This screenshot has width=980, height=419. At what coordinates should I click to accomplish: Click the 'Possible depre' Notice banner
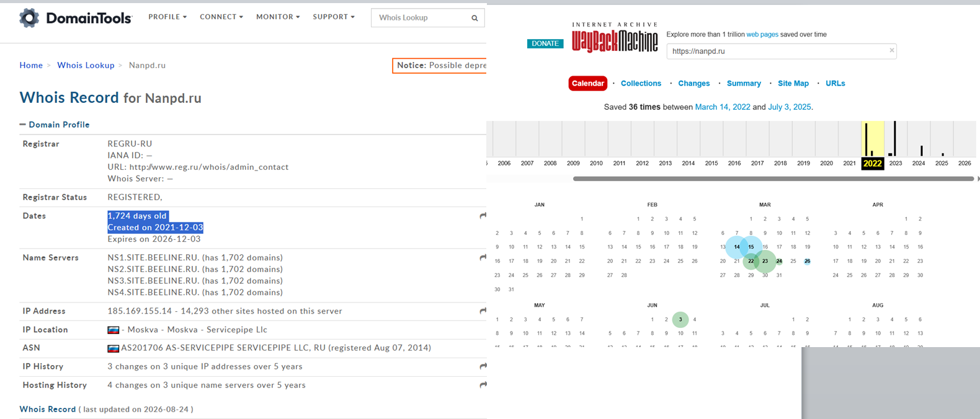(x=440, y=65)
